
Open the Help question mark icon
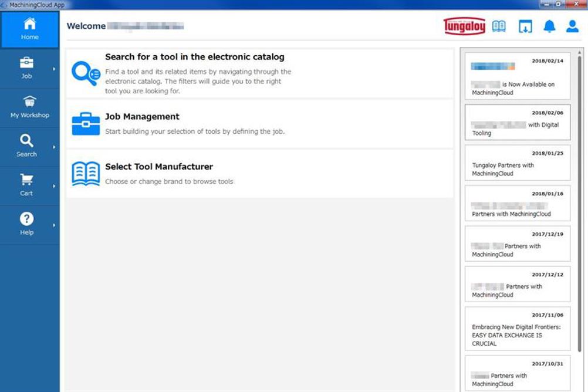[x=26, y=219]
